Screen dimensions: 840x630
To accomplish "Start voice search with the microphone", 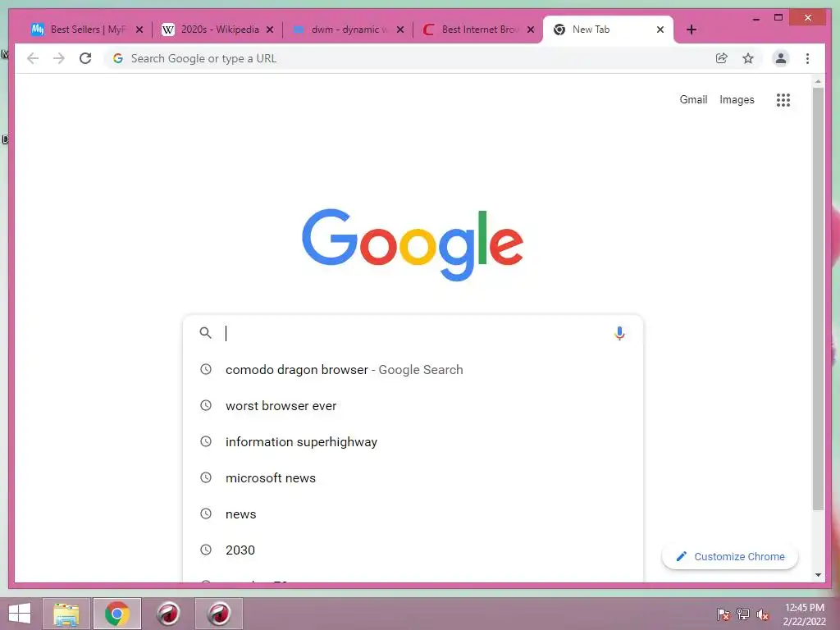I will pyautogui.click(x=619, y=333).
